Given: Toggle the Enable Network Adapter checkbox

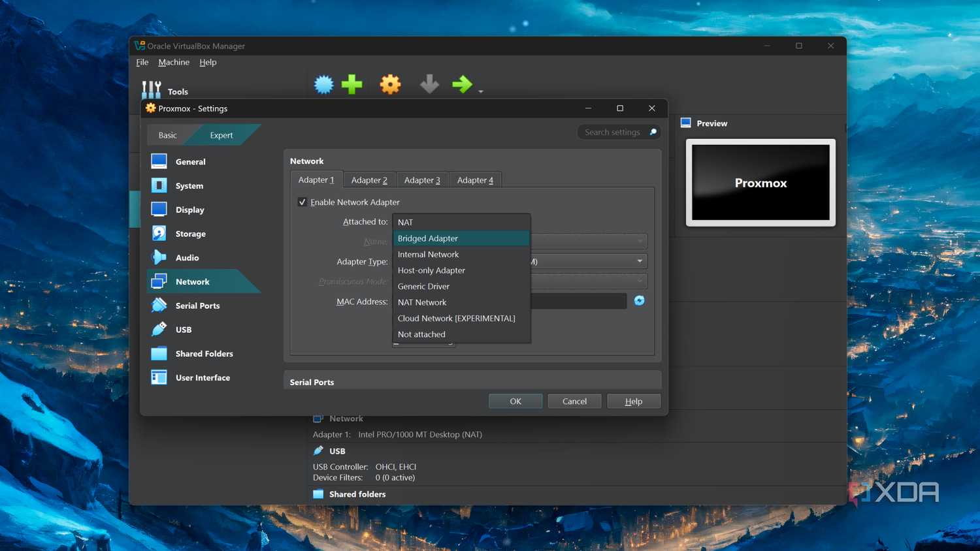Looking at the screenshot, I should 302,202.
